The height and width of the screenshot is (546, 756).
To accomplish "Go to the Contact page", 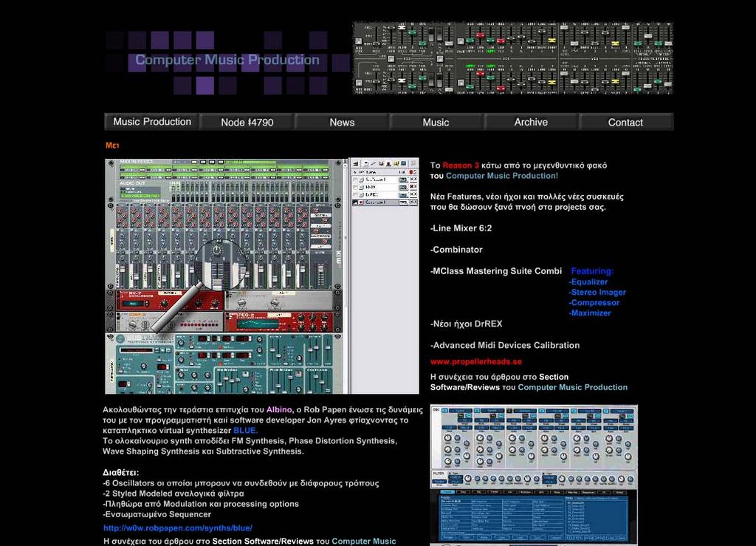I will coord(625,123).
